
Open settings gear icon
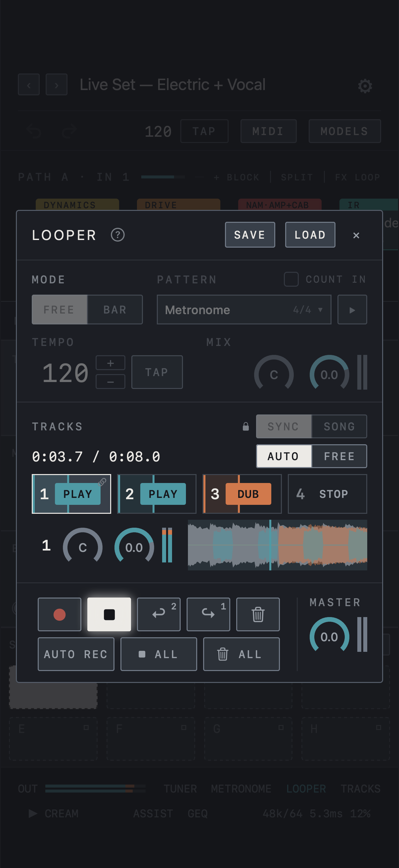(365, 86)
